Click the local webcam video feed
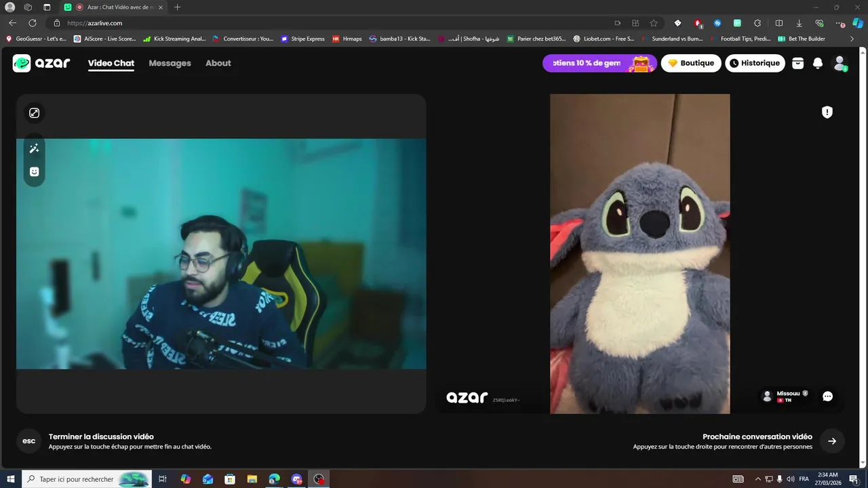 tap(221, 254)
